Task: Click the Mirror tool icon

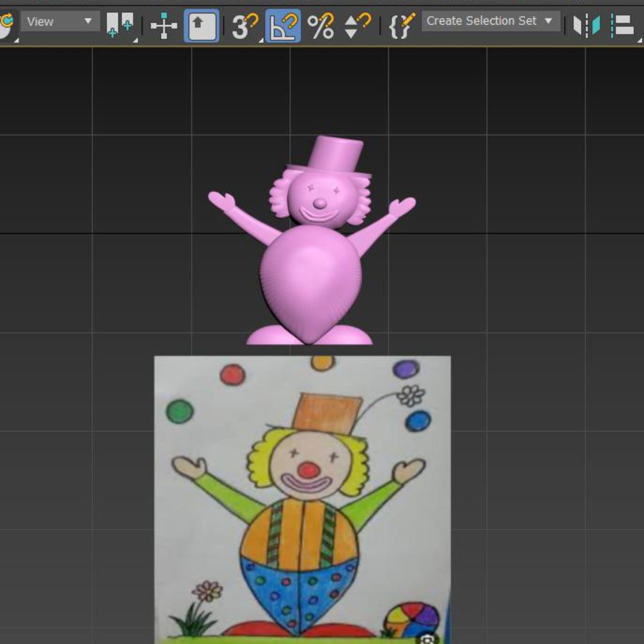Action: point(586,26)
